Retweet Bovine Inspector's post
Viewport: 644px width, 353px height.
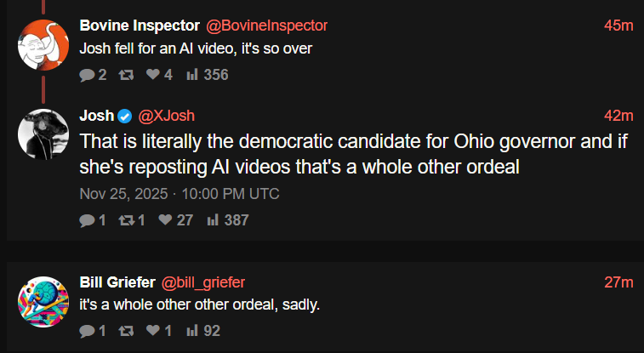point(126,75)
